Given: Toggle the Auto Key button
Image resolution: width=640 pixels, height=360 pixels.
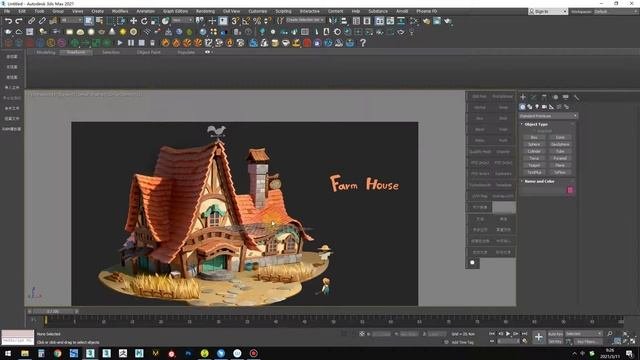Looking at the screenshot, I should coord(555,334).
